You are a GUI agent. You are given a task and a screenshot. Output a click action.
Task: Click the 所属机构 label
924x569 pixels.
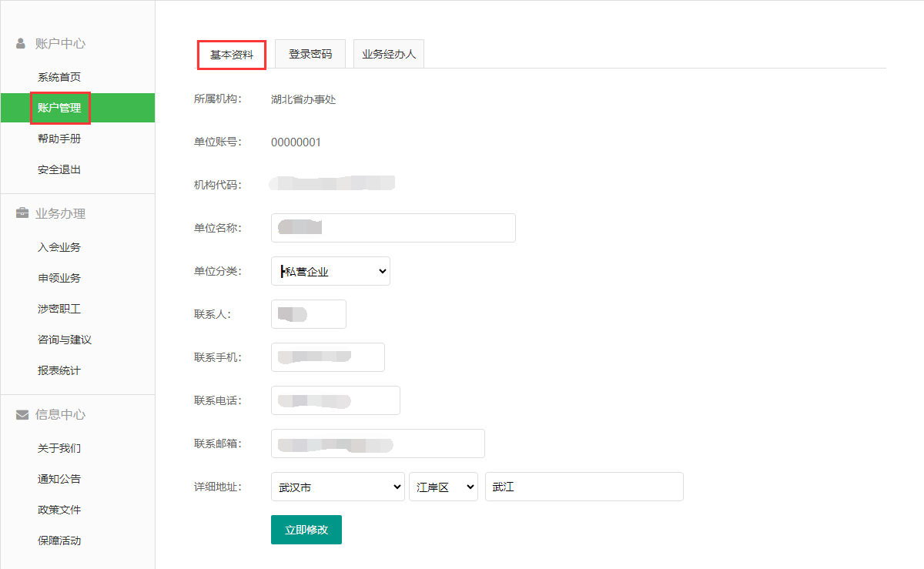pos(218,99)
